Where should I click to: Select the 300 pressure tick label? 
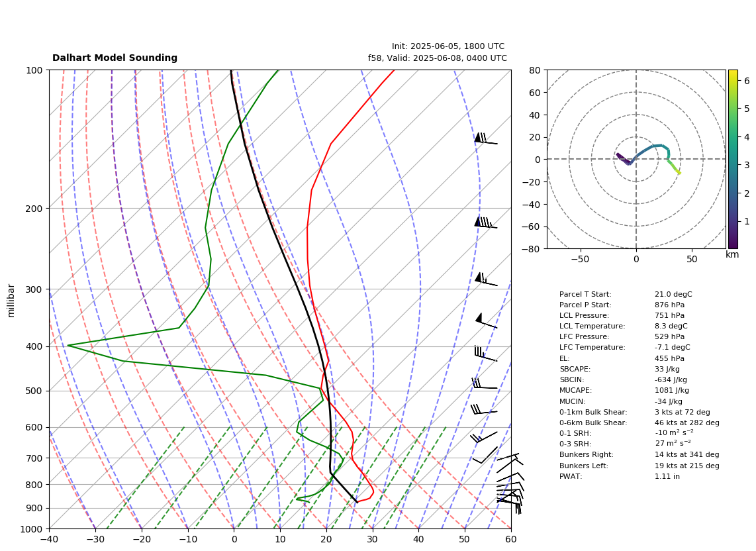tap(34, 289)
